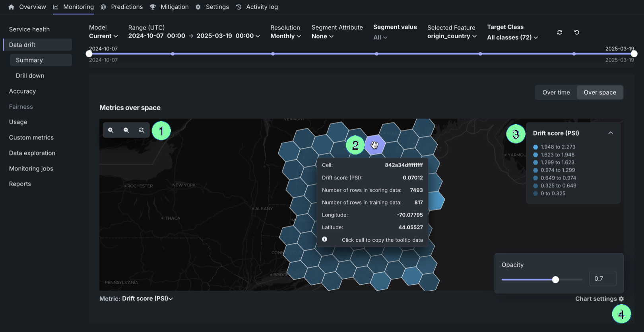
Task: Click the opacity value input field
Action: coord(603,279)
